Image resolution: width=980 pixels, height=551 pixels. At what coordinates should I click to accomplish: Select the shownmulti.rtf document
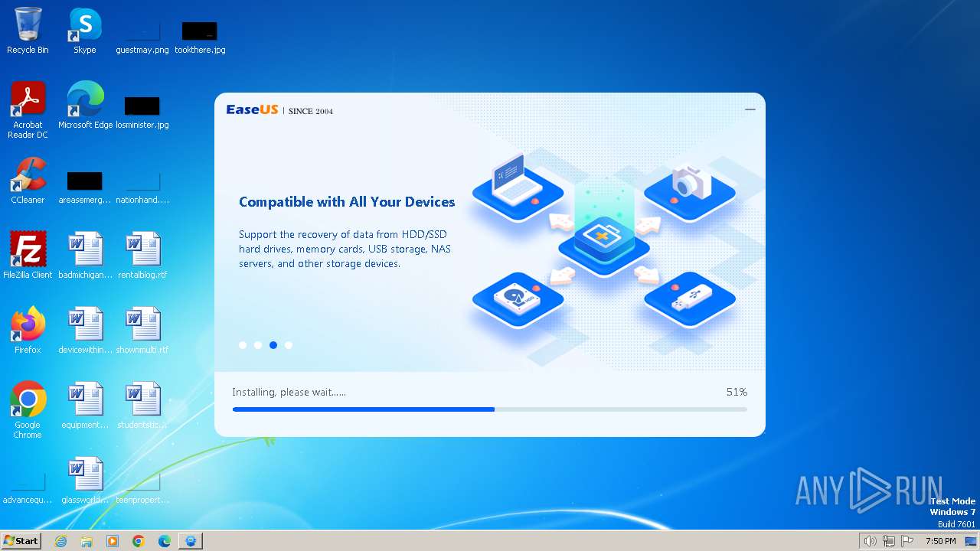click(x=142, y=331)
